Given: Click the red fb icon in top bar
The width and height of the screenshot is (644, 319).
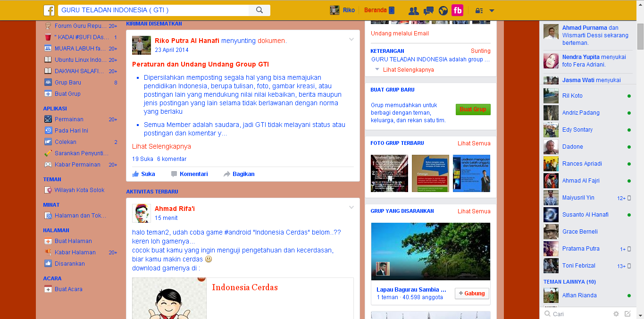Looking at the screenshot, I should (457, 10).
